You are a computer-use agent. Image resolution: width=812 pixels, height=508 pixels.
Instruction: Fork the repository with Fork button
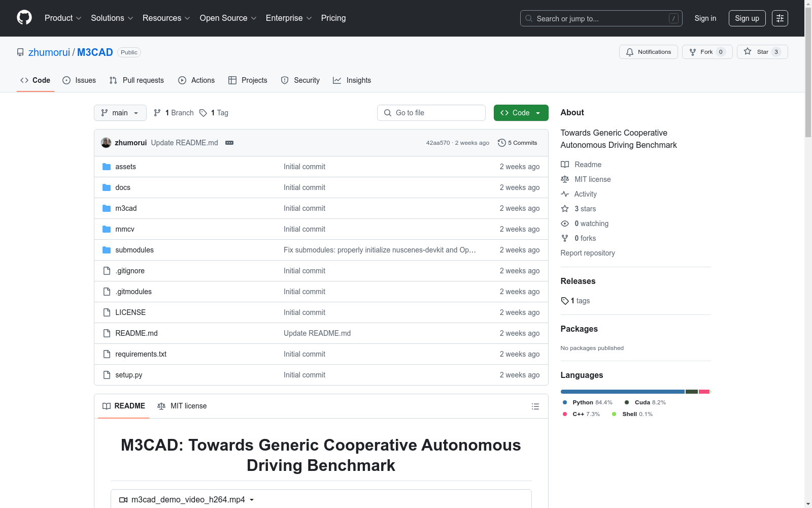click(x=707, y=52)
